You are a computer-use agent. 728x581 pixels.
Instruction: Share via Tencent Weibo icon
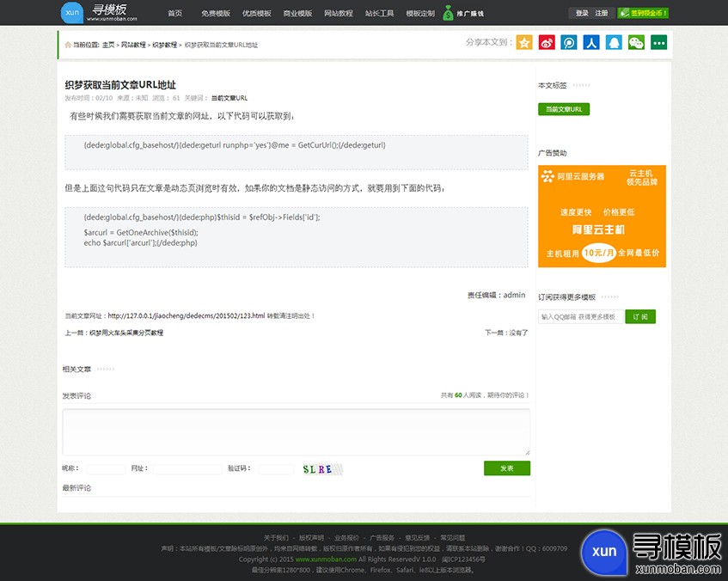(x=569, y=42)
